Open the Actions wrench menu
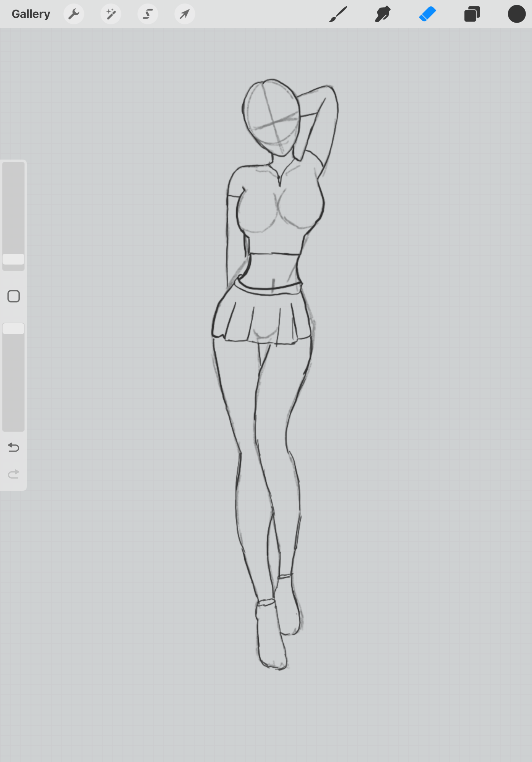Image resolution: width=532 pixels, height=762 pixels. [74, 14]
